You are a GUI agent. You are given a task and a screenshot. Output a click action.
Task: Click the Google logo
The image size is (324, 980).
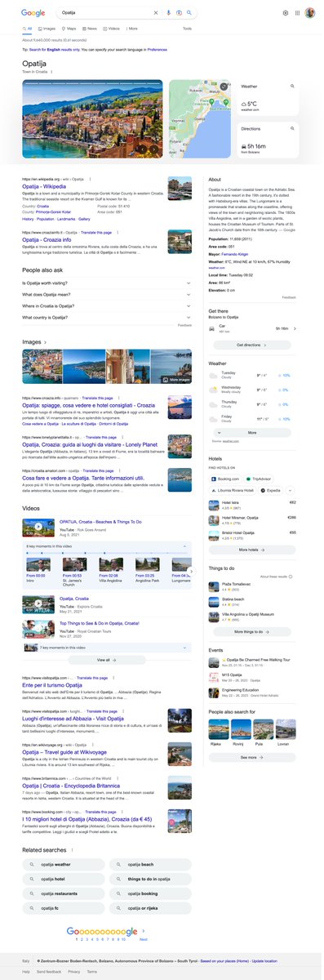[x=33, y=13]
